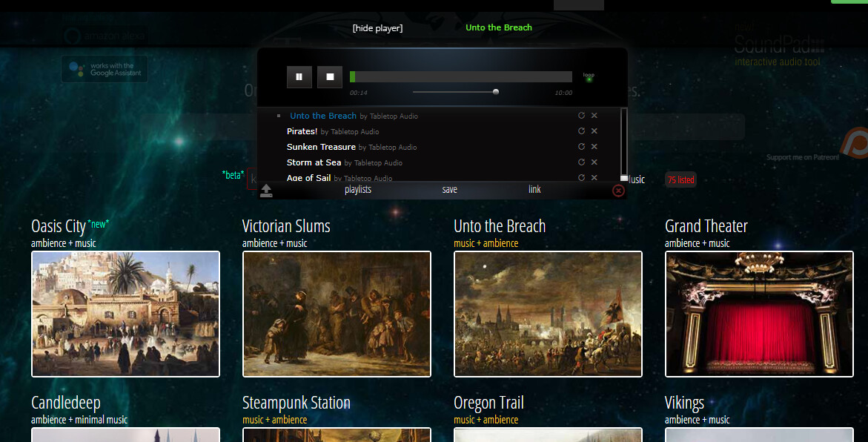Adjust the volume slider knob
868x442 pixels.
(x=496, y=92)
